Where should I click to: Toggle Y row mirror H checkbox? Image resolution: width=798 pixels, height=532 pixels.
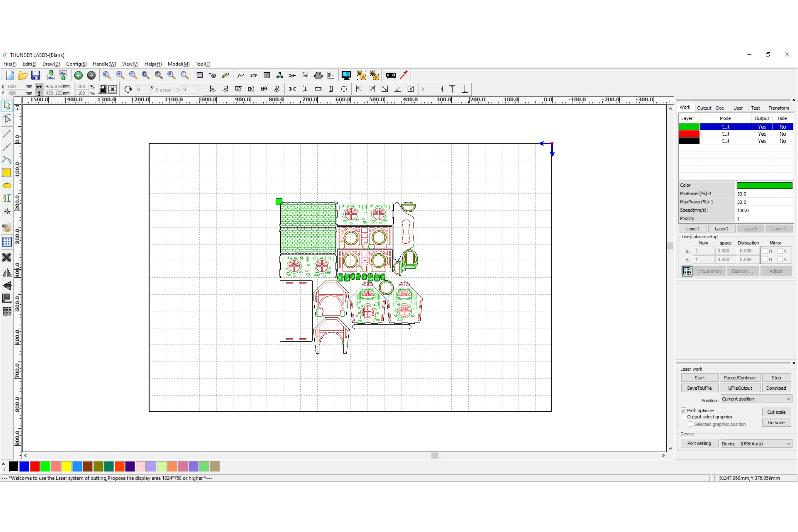765,260
